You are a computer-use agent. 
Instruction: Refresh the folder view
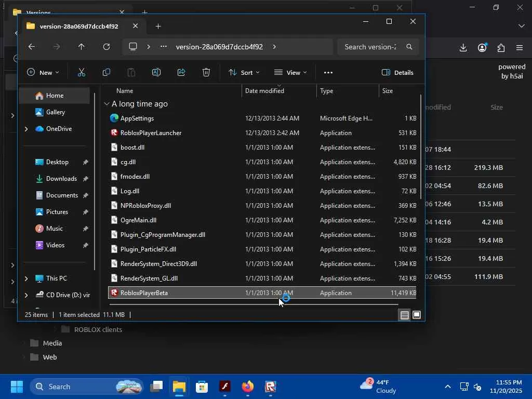tap(106, 47)
